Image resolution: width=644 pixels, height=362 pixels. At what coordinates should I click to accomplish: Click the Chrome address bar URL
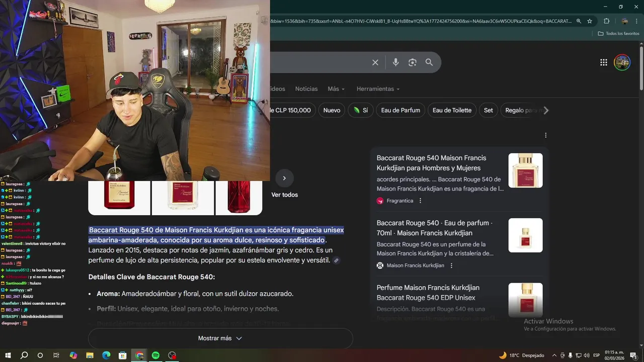coord(421,21)
